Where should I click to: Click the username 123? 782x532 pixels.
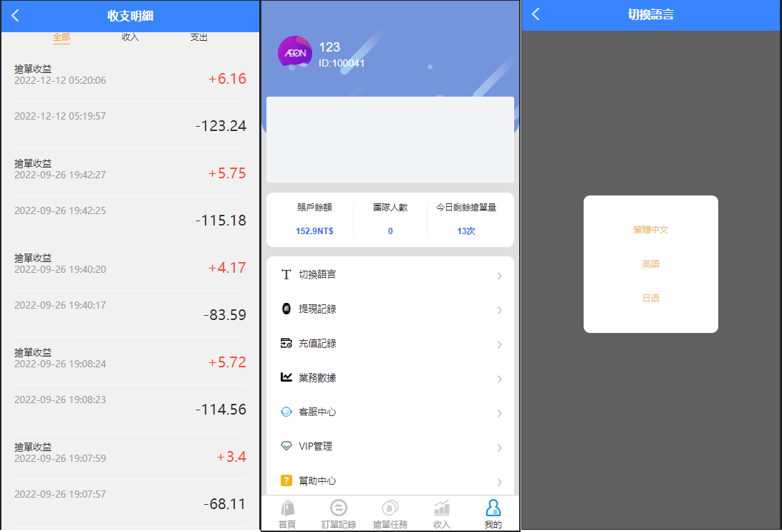[329, 47]
